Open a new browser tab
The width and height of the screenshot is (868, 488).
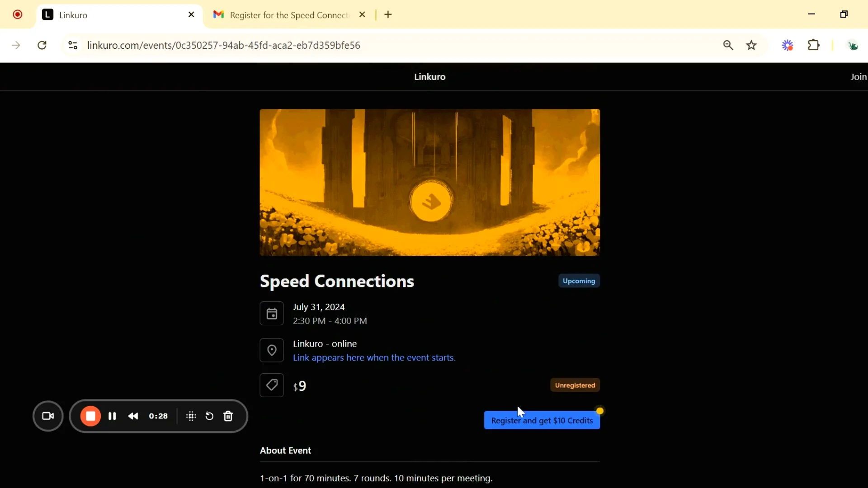(x=388, y=15)
